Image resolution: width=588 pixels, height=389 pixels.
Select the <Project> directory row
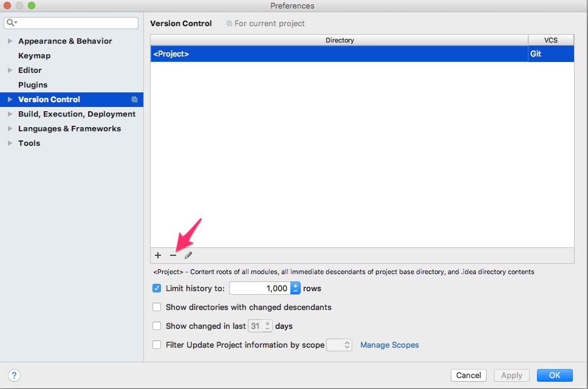[339, 53]
